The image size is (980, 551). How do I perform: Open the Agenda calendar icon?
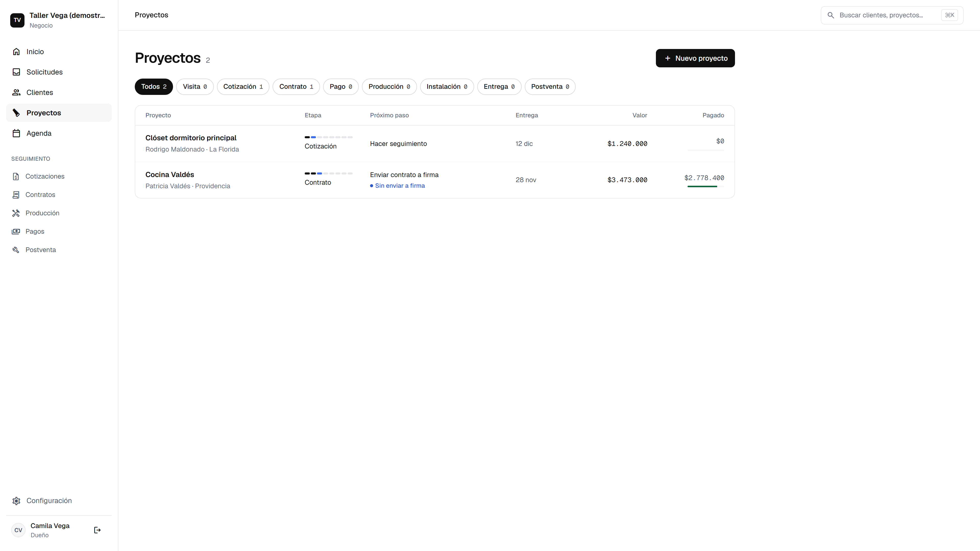(x=16, y=133)
